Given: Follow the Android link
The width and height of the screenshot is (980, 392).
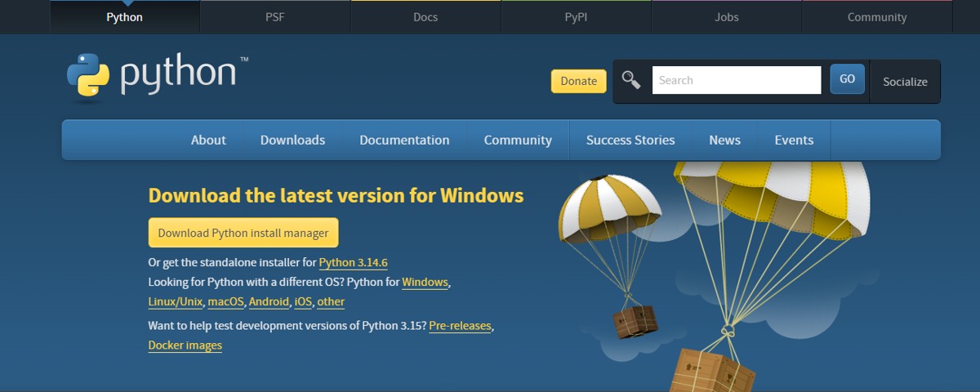Looking at the screenshot, I should coord(269,302).
